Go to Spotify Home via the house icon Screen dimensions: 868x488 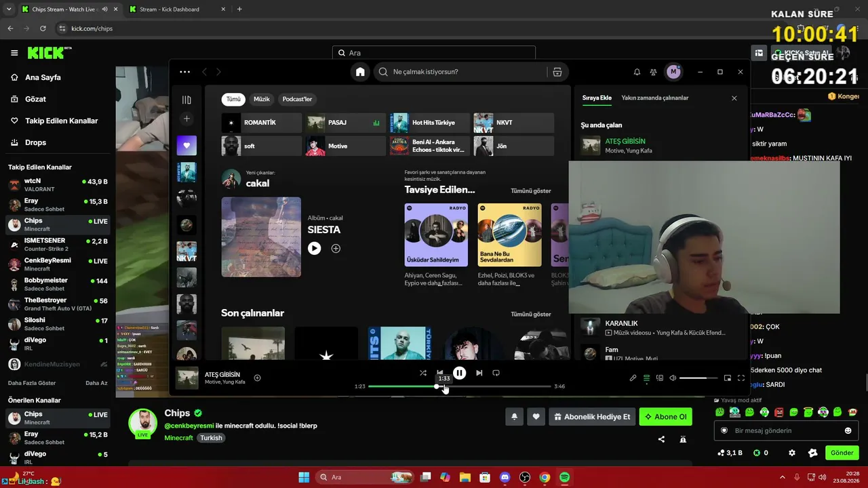[x=360, y=72]
